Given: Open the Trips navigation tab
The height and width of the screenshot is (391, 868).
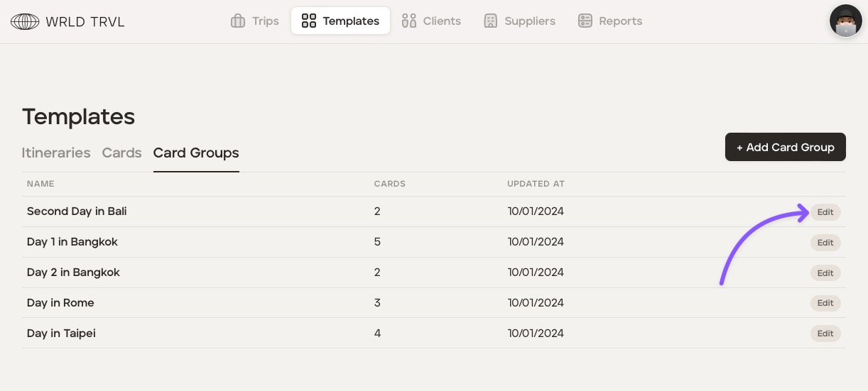Looking at the screenshot, I should coord(255,21).
